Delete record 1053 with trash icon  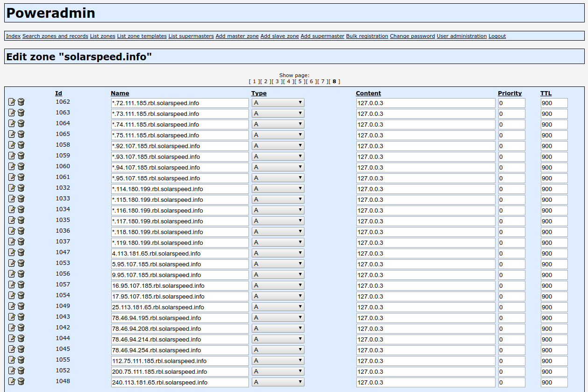(x=21, y=263)
